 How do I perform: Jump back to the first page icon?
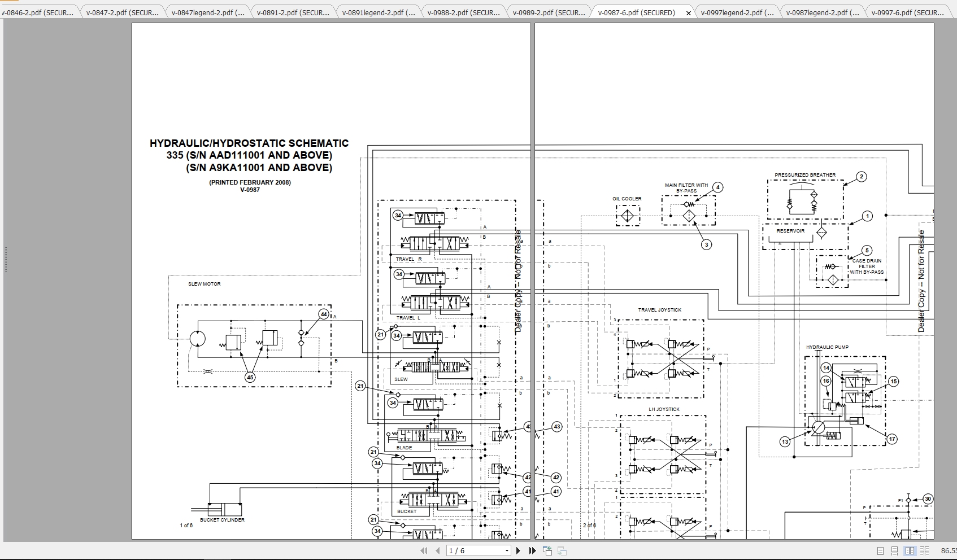(x=424, y=550)
